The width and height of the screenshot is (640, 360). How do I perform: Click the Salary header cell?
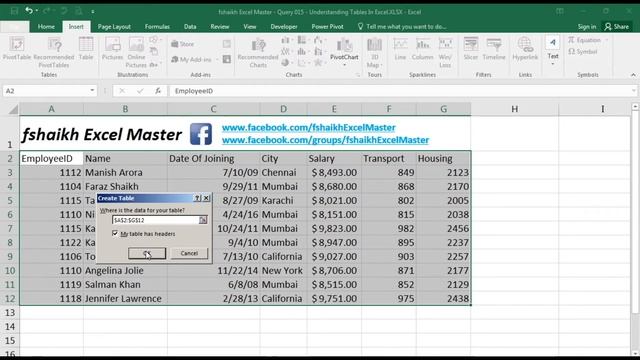click(x=334, y=158)
